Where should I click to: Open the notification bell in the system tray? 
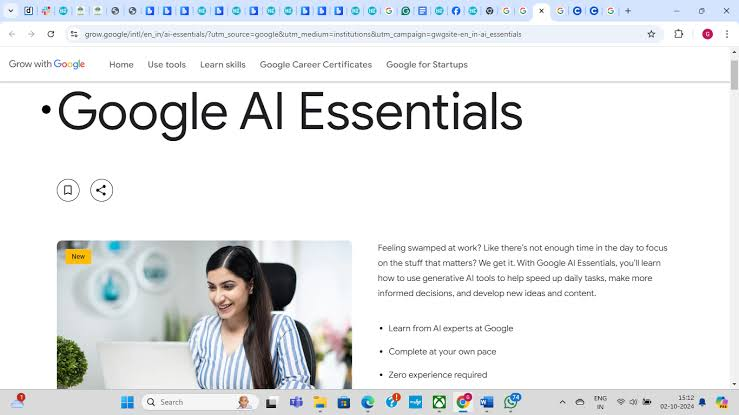pos(702,402)
